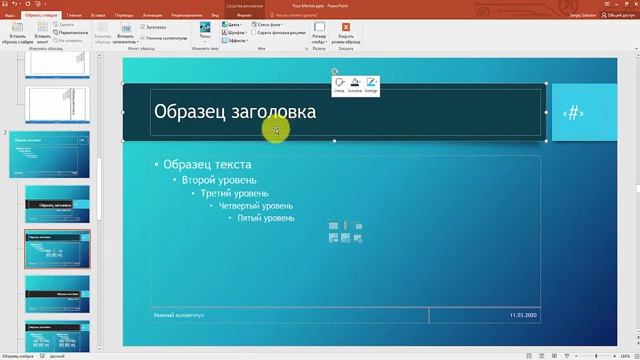Viewport: 640px width, 360px height.
Task: Click the Save icon in quick access toolbar
Action: 5,4
